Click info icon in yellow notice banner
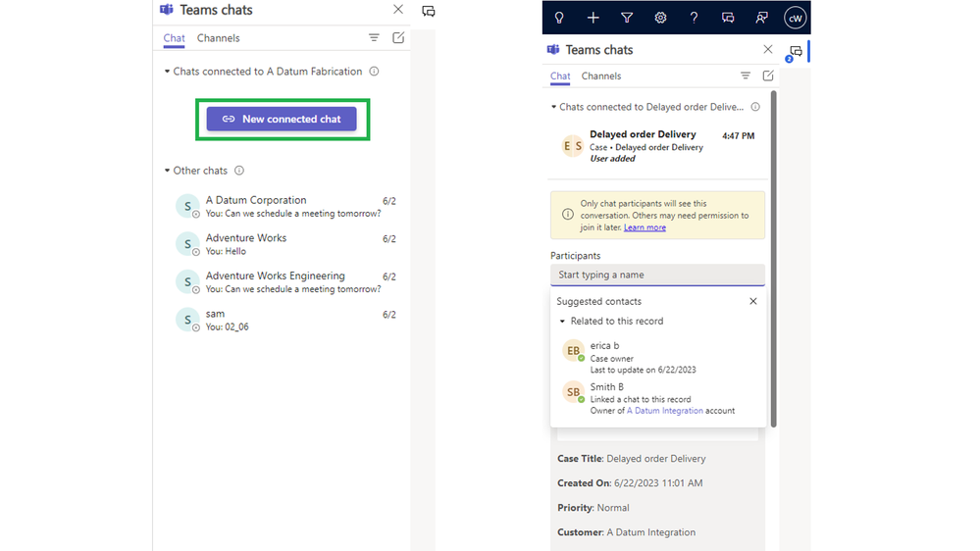Viewport: 980px width, 551px height. [x=568, y=215]
